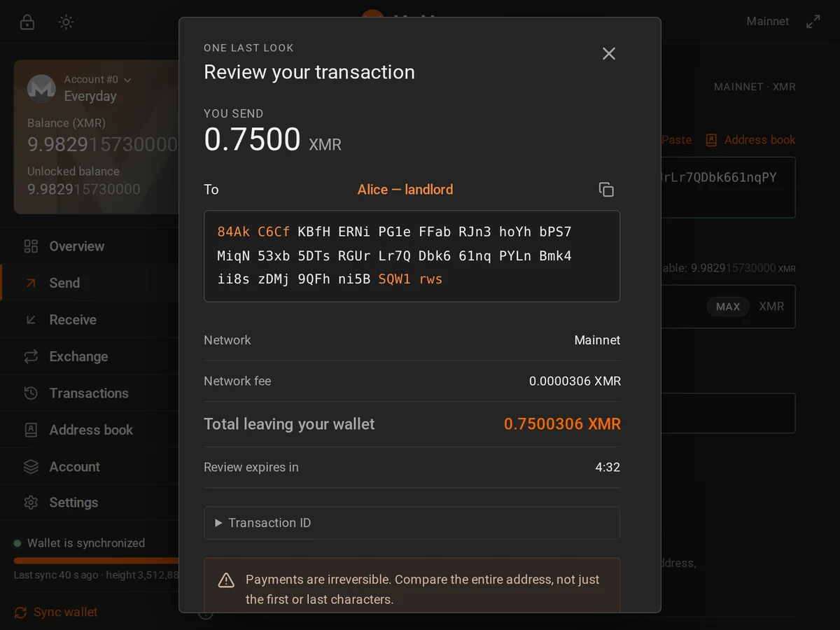Toggle the light/dark theme sun icon
840x630 pixels.
[66, 22]
